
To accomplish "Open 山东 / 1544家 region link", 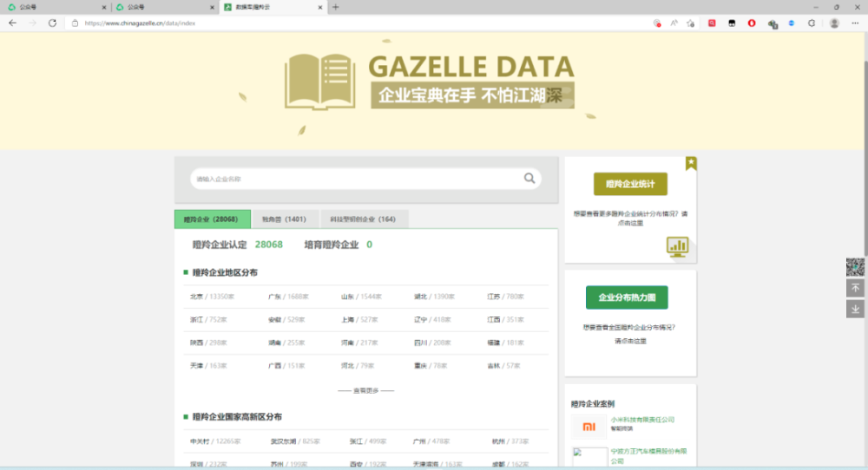I will (x=361, y=297).
